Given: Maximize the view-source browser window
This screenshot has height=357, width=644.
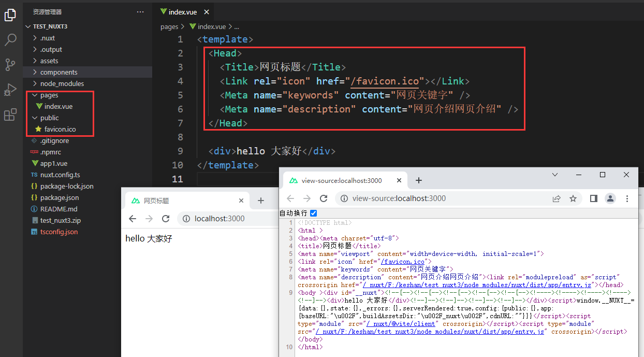Looking at the screenshot, I should click(603, 175).
